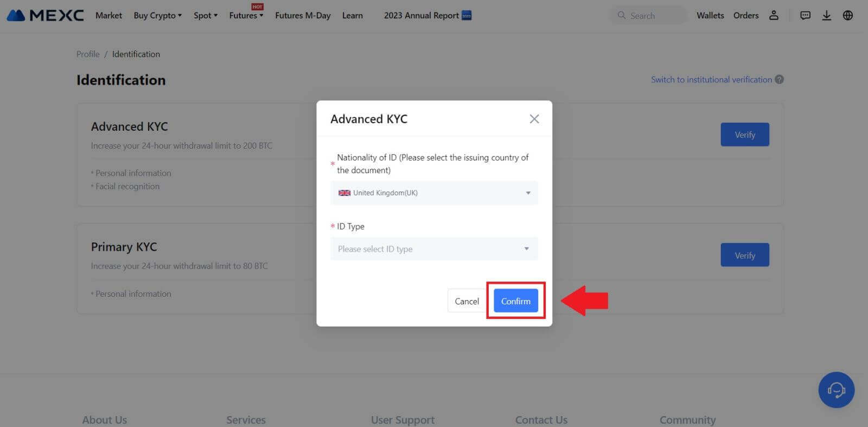
Task: Click the Cancel button
Action: click(x=467, y=301)
